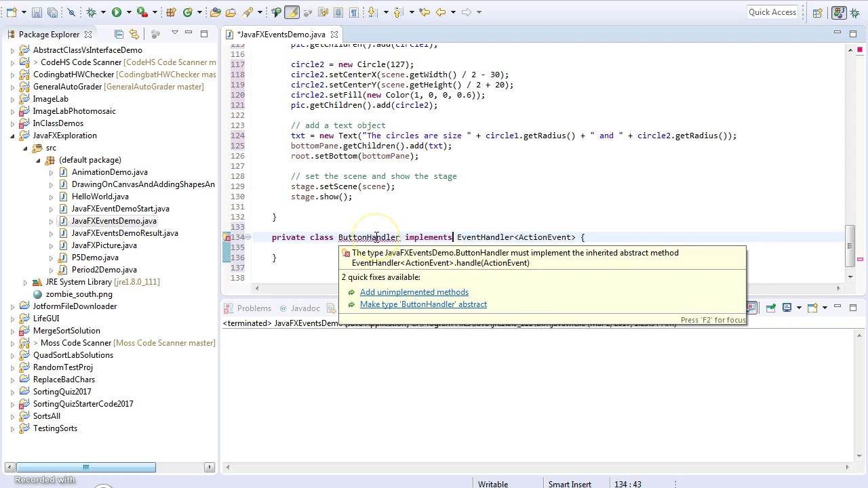868x488 pixels.
Task: Expand the JRE System Library node
Action: click(25, 282)
